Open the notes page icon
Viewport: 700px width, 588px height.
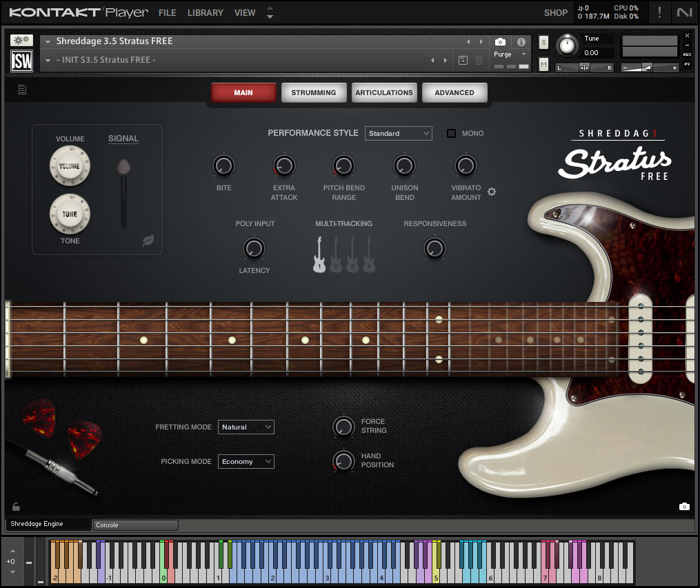click(x=22, y=90)
